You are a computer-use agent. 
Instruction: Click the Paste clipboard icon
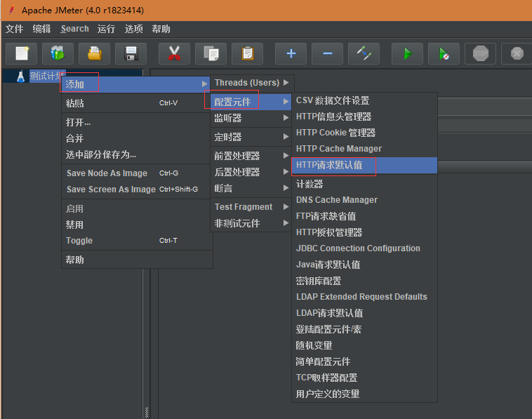tap(247, 53)
